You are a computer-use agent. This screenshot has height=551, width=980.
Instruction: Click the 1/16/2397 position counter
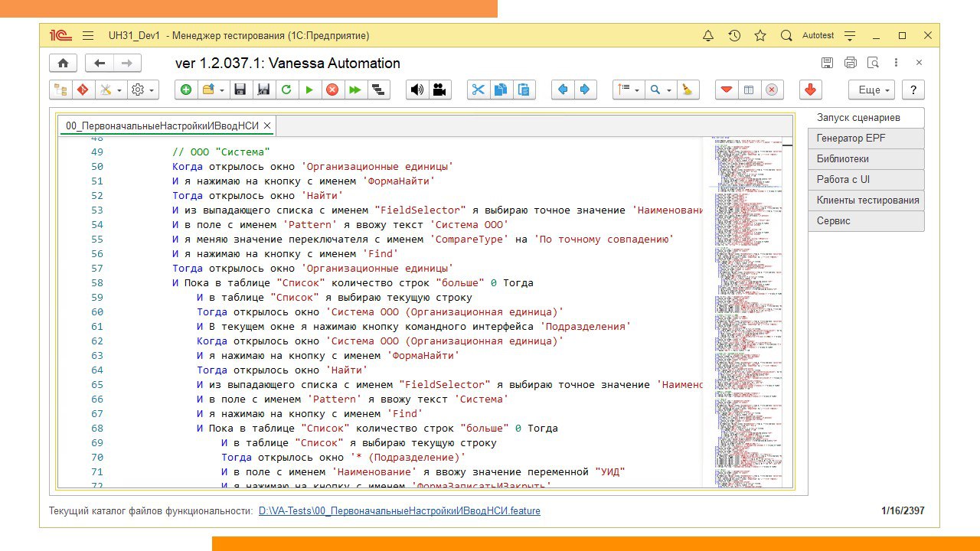pos(903,510)
